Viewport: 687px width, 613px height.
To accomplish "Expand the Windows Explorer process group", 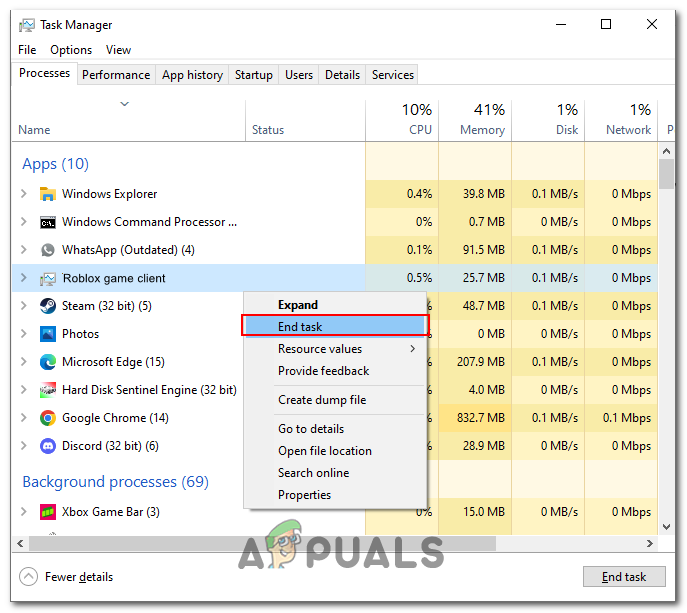I will (24, 194).
